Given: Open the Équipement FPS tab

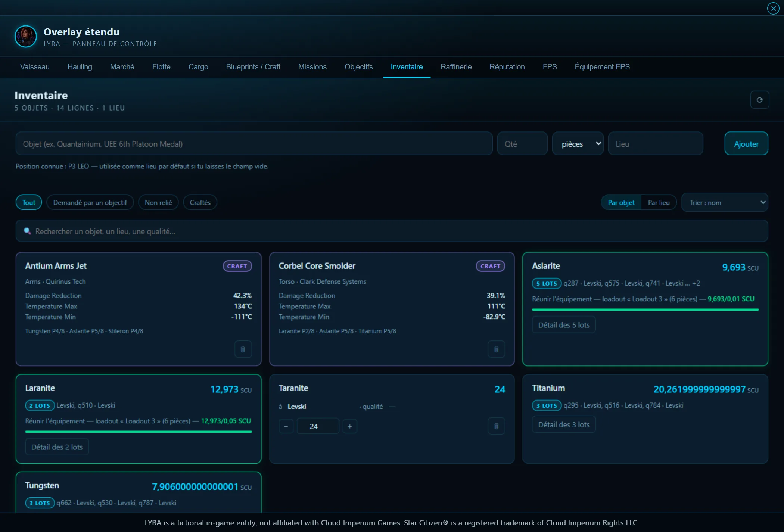Looking at the screenshot, I should [x=602, y=67].
